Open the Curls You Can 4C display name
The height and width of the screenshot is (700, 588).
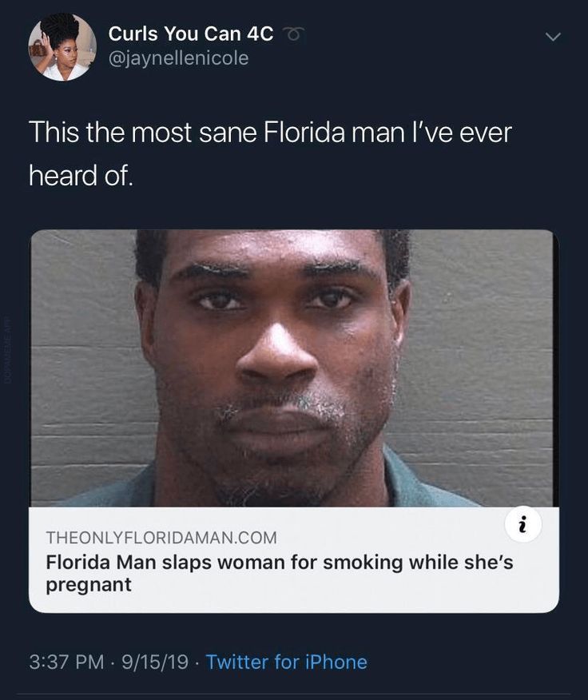click(x=191, y=34)
